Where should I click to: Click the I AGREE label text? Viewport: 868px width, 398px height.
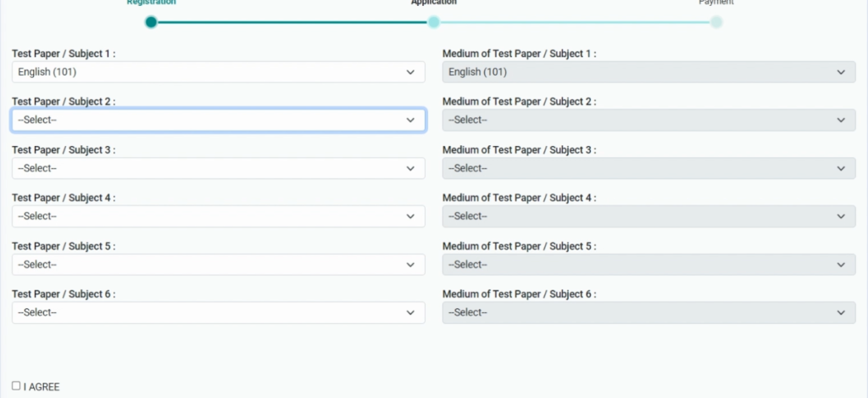click(42, 387)
